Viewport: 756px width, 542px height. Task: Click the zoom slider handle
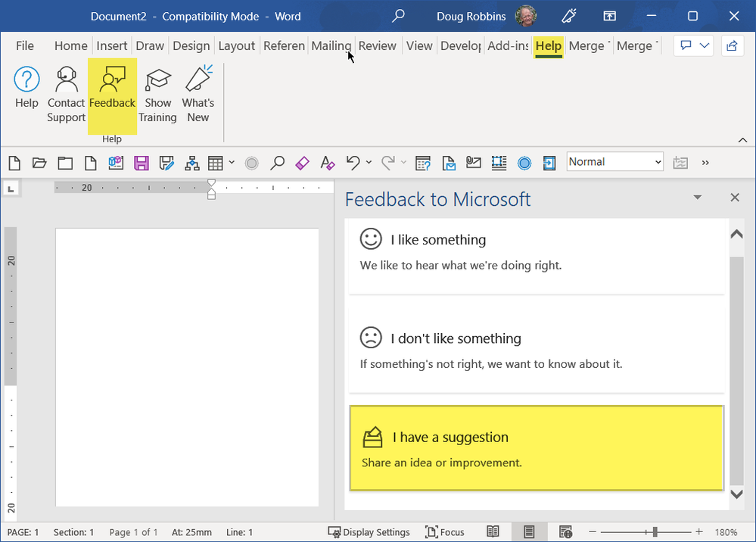655,532
